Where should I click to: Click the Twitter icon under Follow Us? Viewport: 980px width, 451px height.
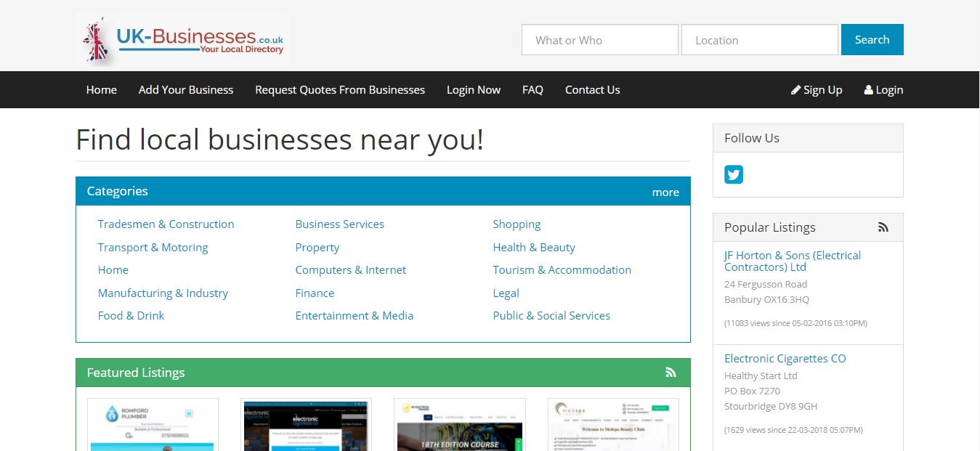click(734, 174)
